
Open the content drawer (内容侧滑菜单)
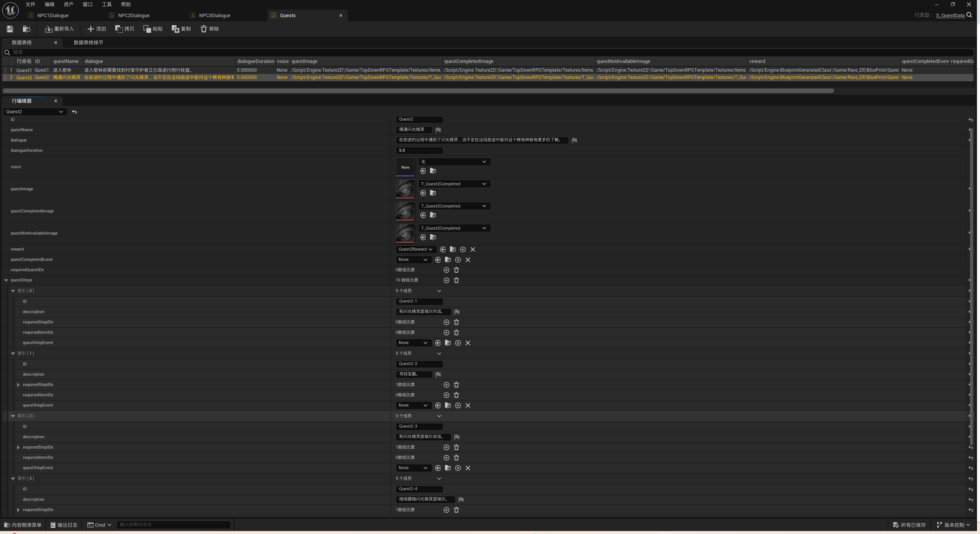point(23,525)
